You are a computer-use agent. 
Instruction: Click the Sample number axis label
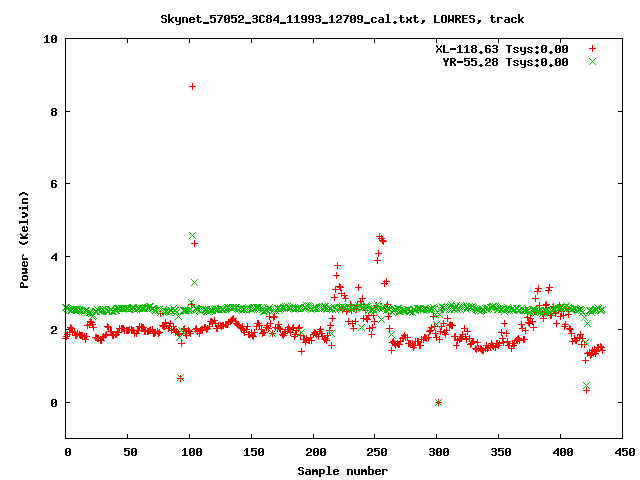[x=342, y=471]
